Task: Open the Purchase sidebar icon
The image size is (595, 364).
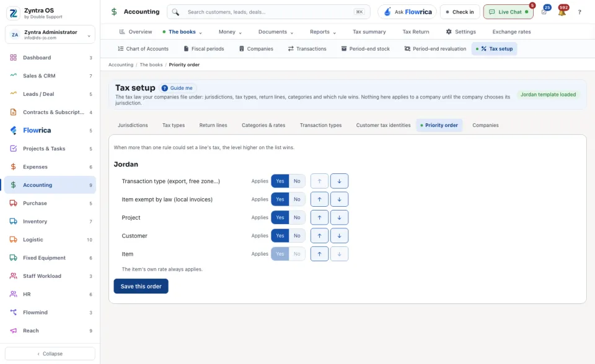Action: 13,203
